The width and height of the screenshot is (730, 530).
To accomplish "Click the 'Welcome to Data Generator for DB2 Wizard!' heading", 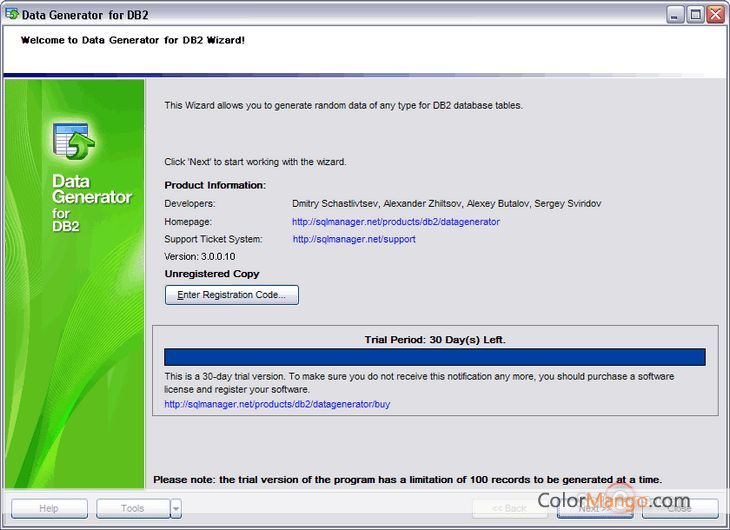I will (x=133, y=40).
